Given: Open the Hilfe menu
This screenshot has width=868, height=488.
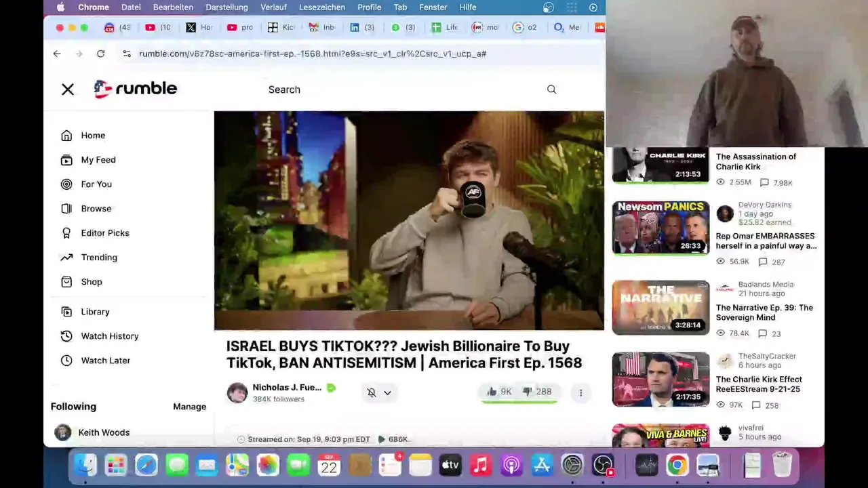Looking at the screenshot, I should 468,7.
